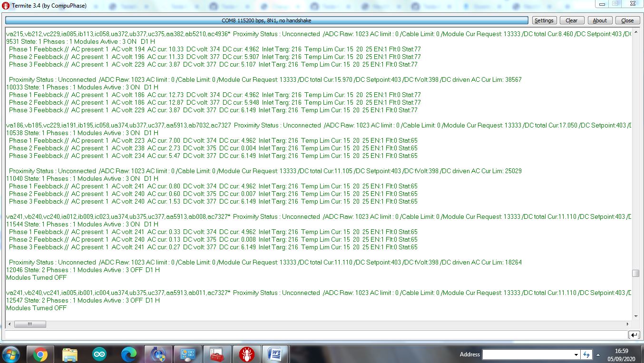
Task: Click the "9531 State: 1 Phases" line
Action: click(81, 41)
